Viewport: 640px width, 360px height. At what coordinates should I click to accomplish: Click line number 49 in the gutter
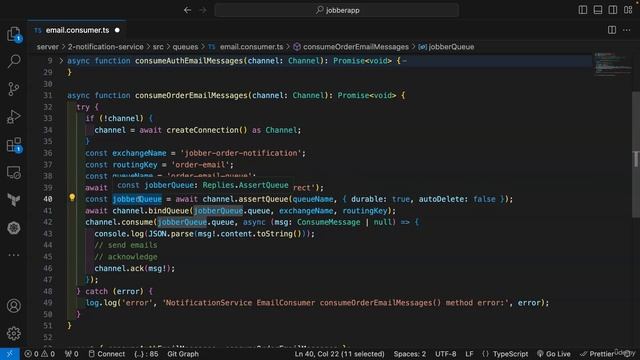click(x=48, y=303)
